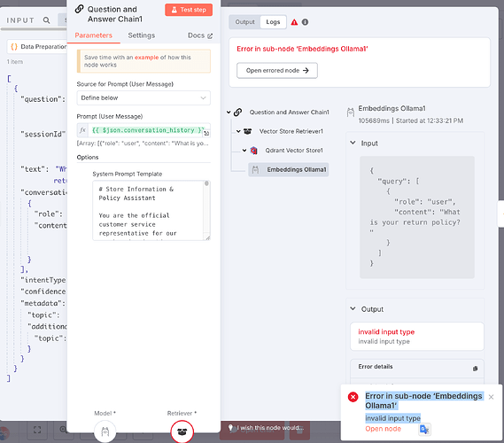Click the fx expression toggle
504x443 pixels.
pyautogui.click(x=82, y=130)
